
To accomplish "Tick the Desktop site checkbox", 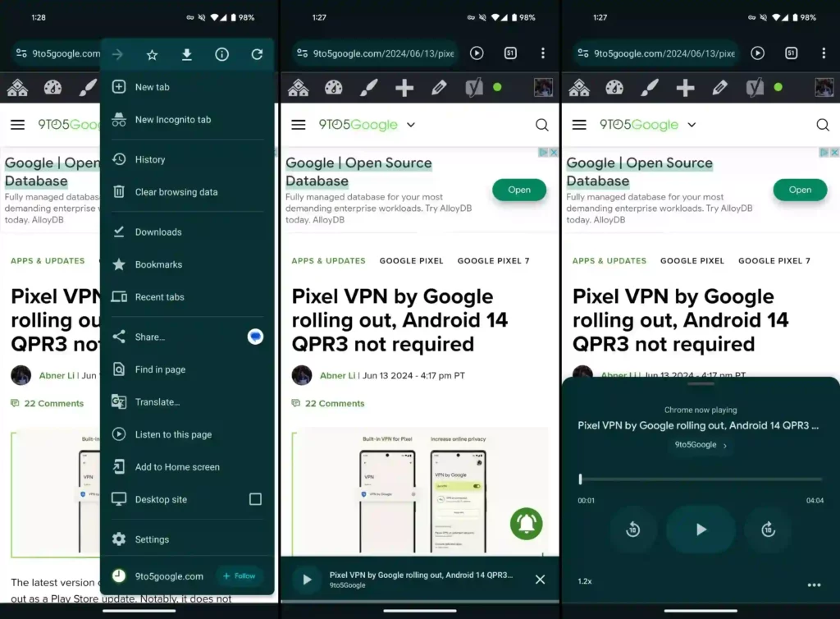I will pyautogui.click(x=256, y=499).
